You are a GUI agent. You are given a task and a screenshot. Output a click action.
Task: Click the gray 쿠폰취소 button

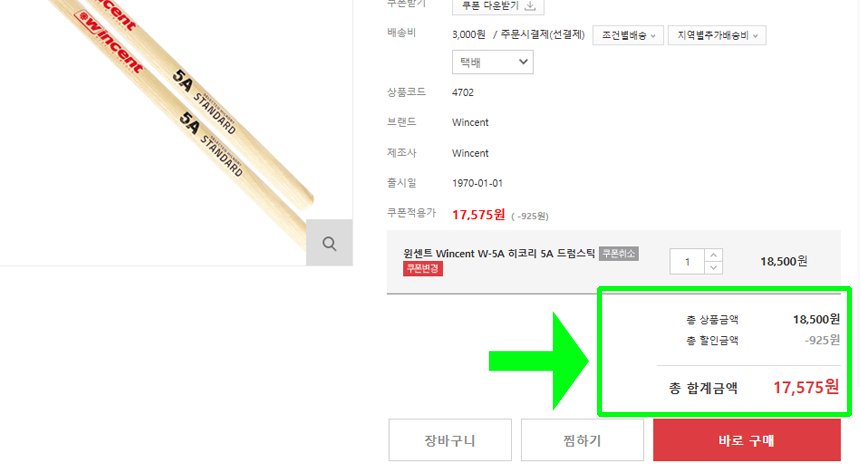(619, 253)
